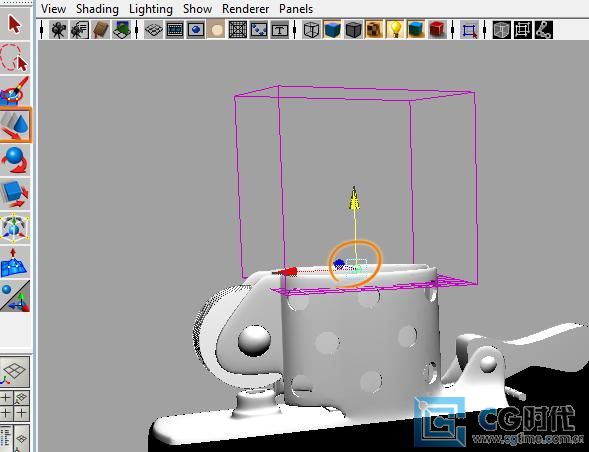The image size is (589, 452).
Task: Toggle the Gate Mask button
Action: pyautogui.click(x=217, y=30)
